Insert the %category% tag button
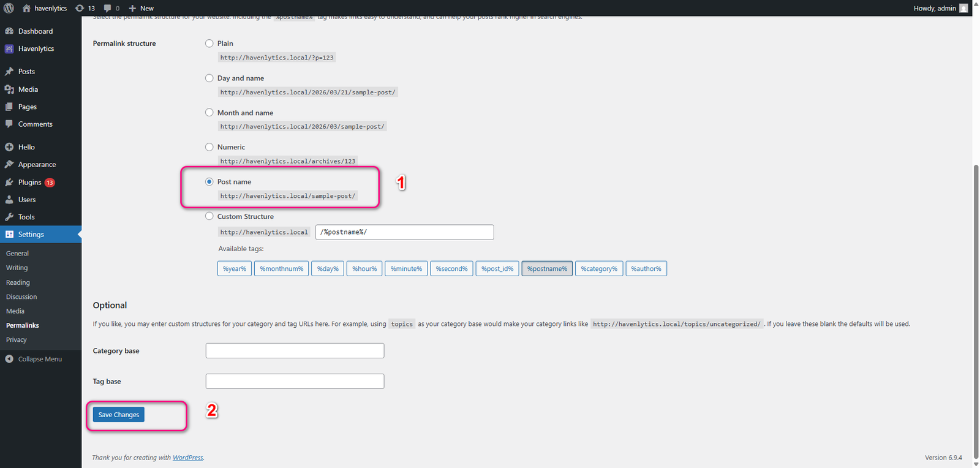980x468 pixels. click(599, 269)
